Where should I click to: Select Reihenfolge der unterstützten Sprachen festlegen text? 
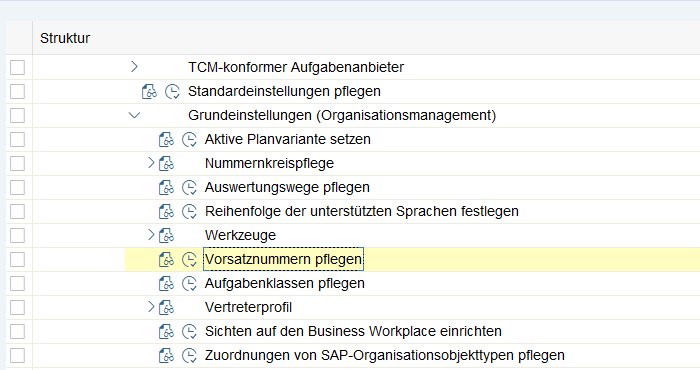362,212
